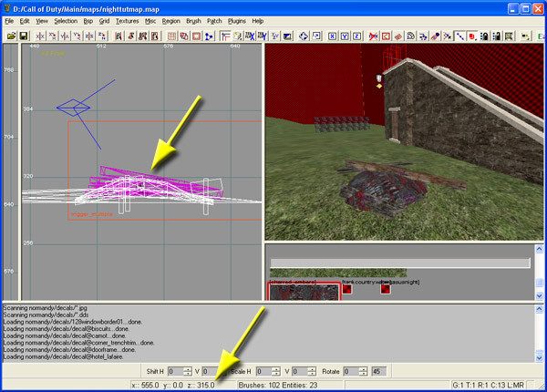Open the Textures menu
This screenshot has width=547, height=392.
(127, 21)
